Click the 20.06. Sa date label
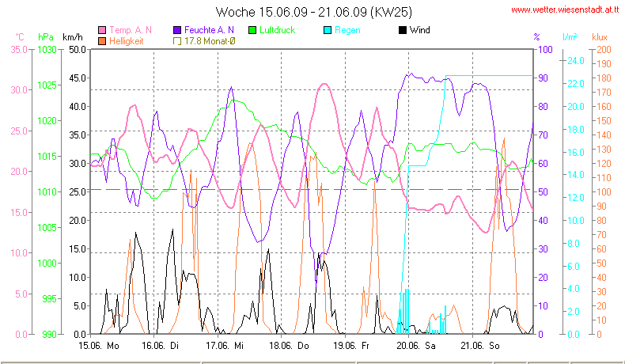 tap(415, 346)
